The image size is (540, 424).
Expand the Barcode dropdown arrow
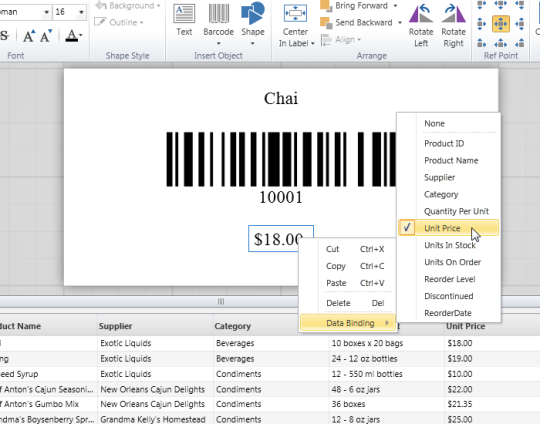pos(218,43)
